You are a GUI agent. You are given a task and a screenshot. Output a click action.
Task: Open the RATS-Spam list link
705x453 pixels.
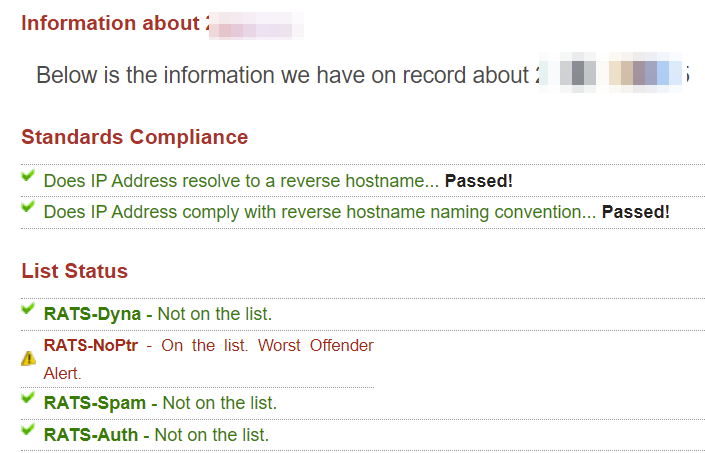[95, 403]
